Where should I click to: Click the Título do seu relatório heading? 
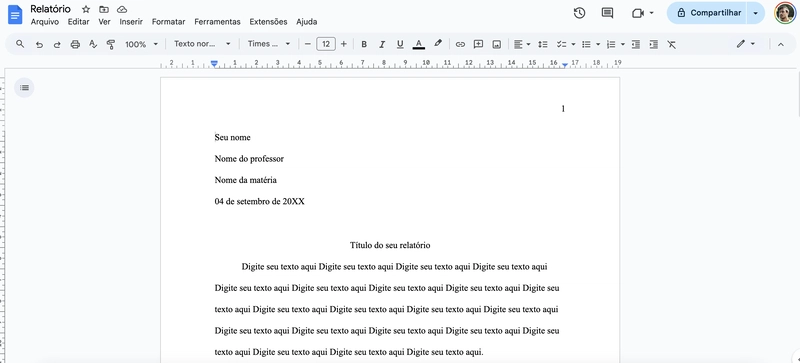click(x=390, y=245)
